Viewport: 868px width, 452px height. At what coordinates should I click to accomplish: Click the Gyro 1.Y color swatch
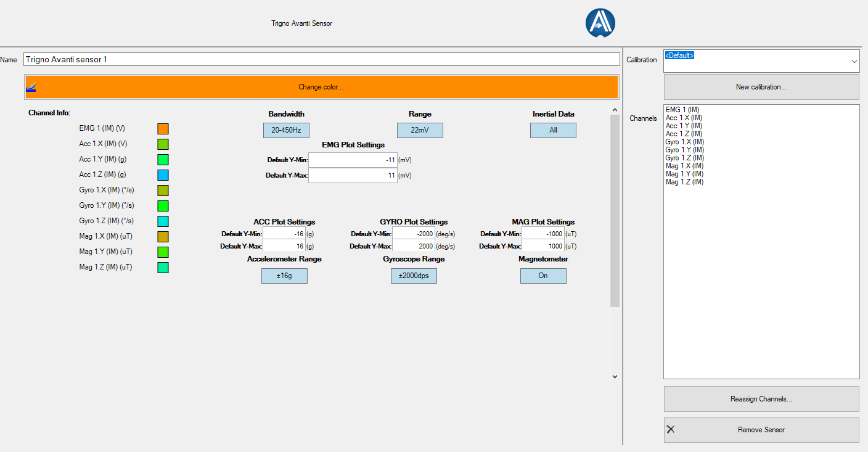click(163, 206)
